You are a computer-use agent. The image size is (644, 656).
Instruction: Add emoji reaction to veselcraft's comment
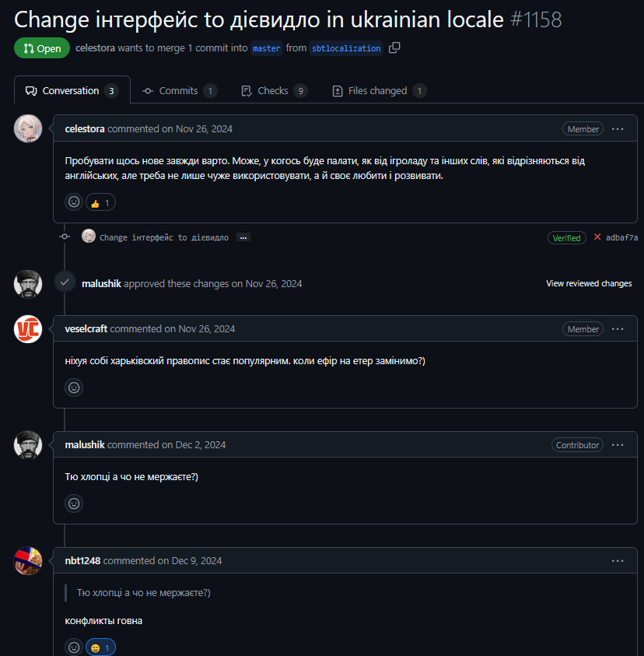[x=74, y=387]
